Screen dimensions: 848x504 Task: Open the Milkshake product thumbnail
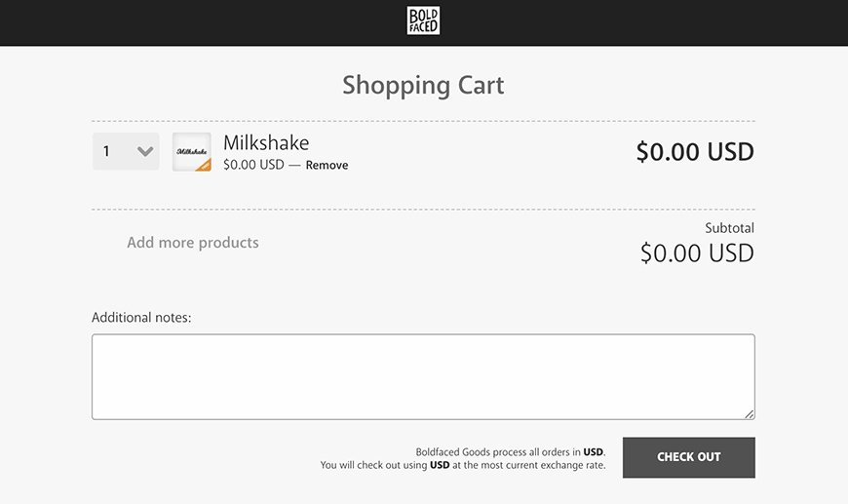point(192,152)
